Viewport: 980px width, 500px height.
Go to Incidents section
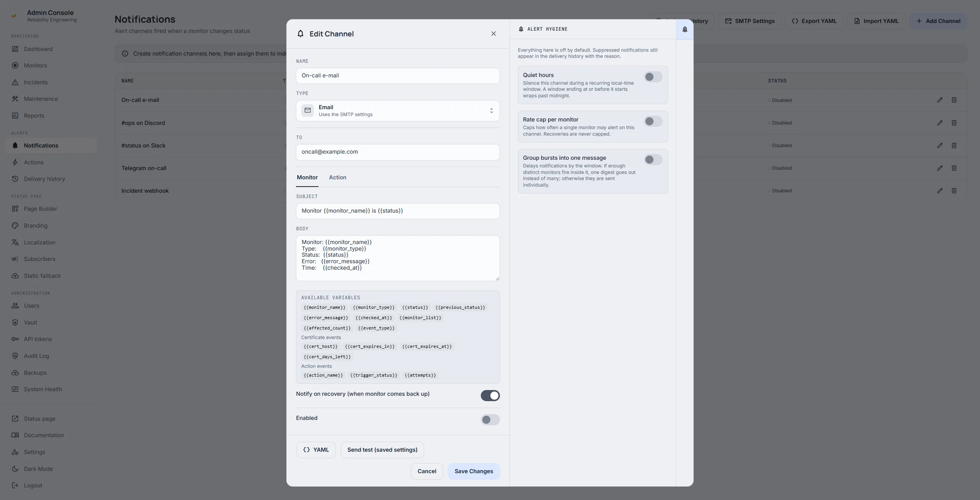(51, 82)
